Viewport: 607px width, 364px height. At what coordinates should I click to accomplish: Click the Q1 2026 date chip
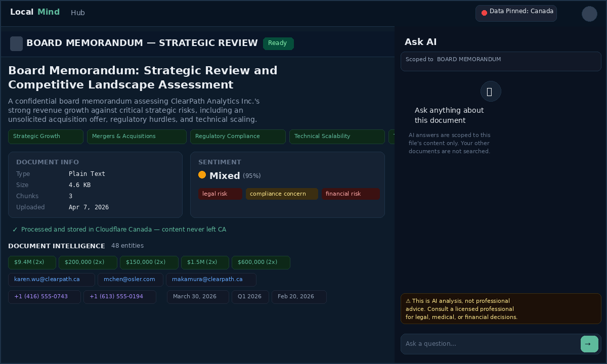pyautogui.click(x=250, y=297)
